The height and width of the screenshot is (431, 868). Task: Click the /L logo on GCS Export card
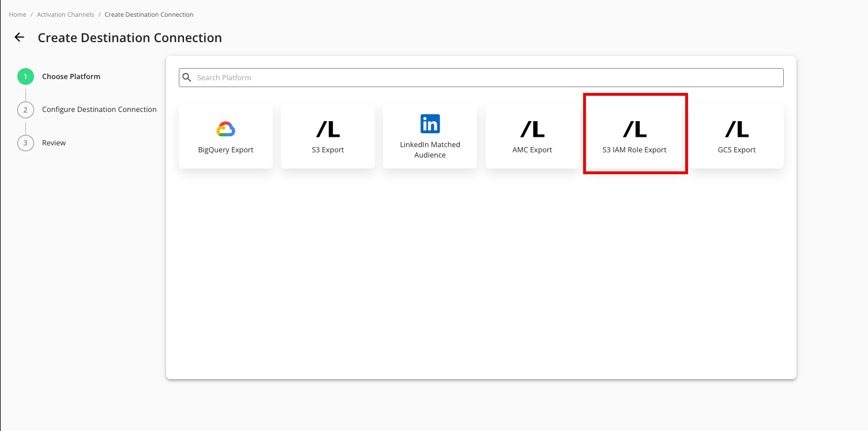coord(737,129)
